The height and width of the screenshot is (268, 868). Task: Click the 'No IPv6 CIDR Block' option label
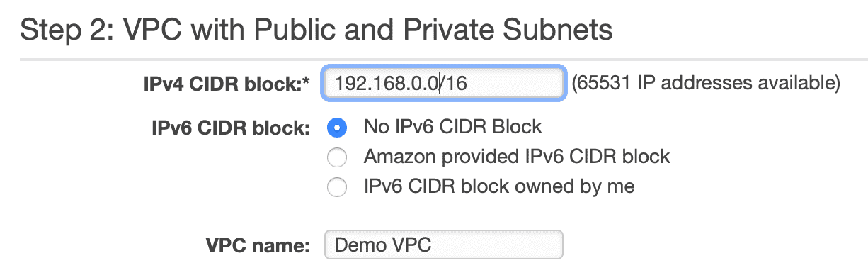(453, 128)
